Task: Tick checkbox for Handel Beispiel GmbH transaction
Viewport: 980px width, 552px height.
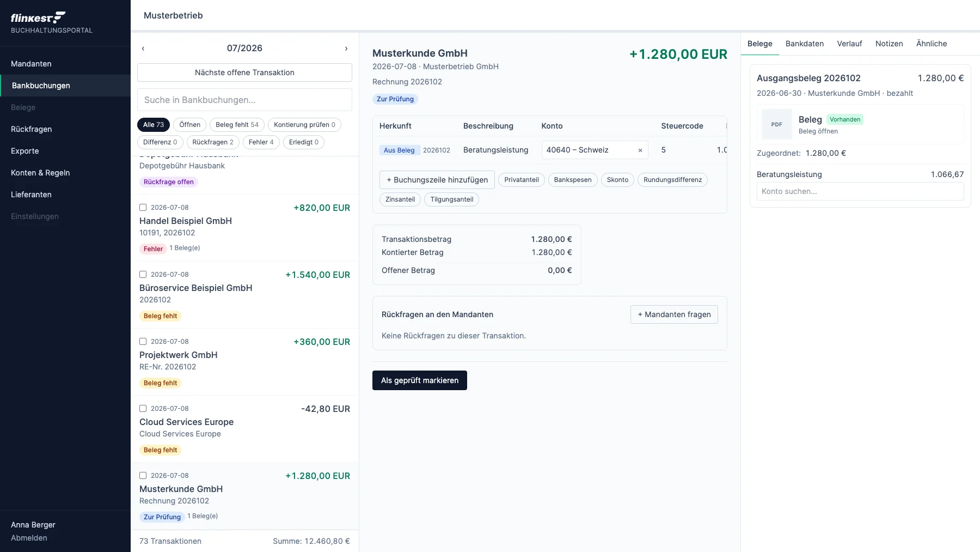Action: pyautogui.click(x=143, y=208)
